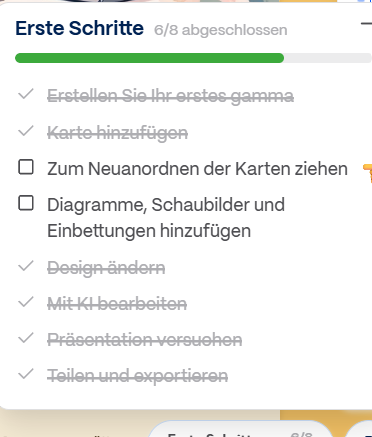The height and width of the screenshot is (437, 372).
Task: Click the 6/8 abgeschlossen status text
Action: [220, 30]
